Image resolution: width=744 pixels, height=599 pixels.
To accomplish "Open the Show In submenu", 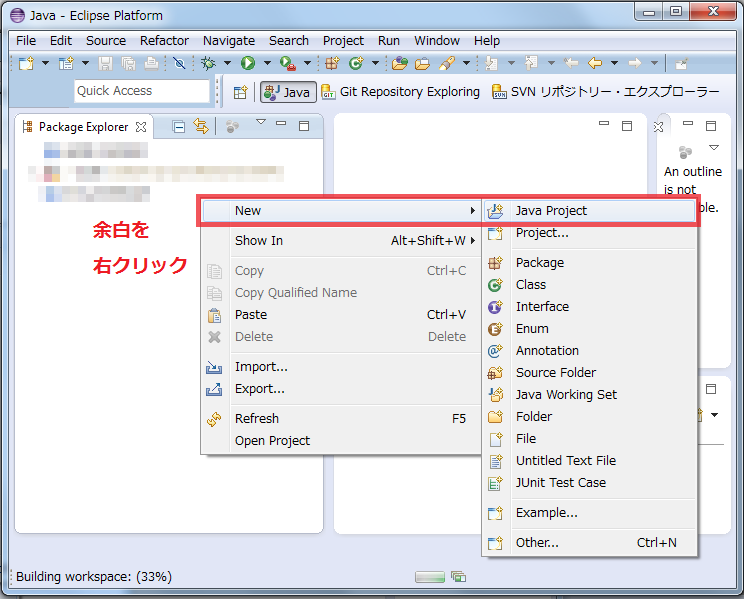I will [341, 241].
